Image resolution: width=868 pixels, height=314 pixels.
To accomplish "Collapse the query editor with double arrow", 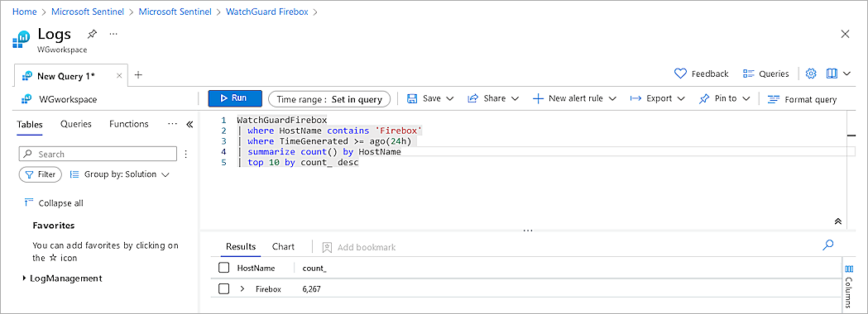I will (x=837, y=221).
